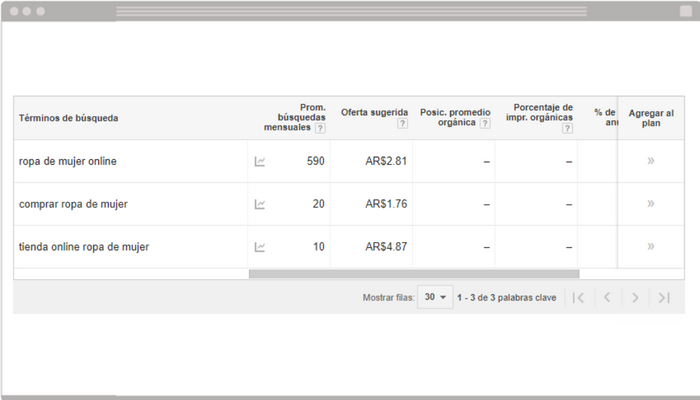Click the 20 monthly searches value
700x400 pixels.
click(318, 204)
